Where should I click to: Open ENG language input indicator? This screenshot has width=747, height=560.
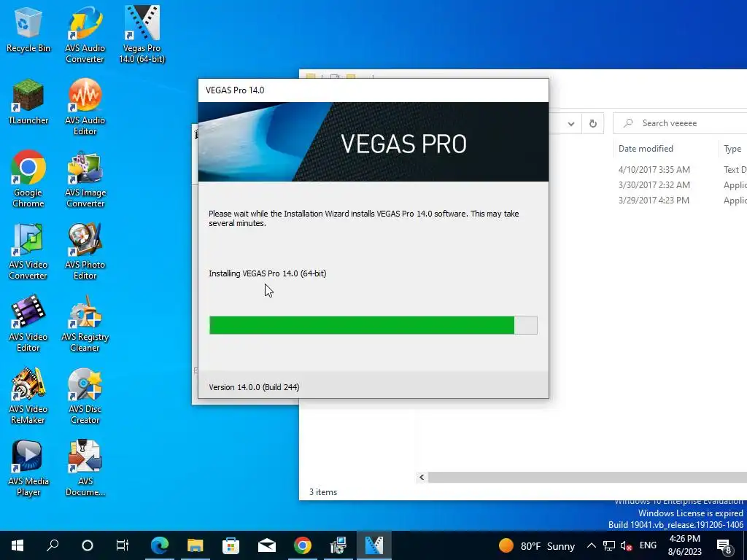coord(648,545)
